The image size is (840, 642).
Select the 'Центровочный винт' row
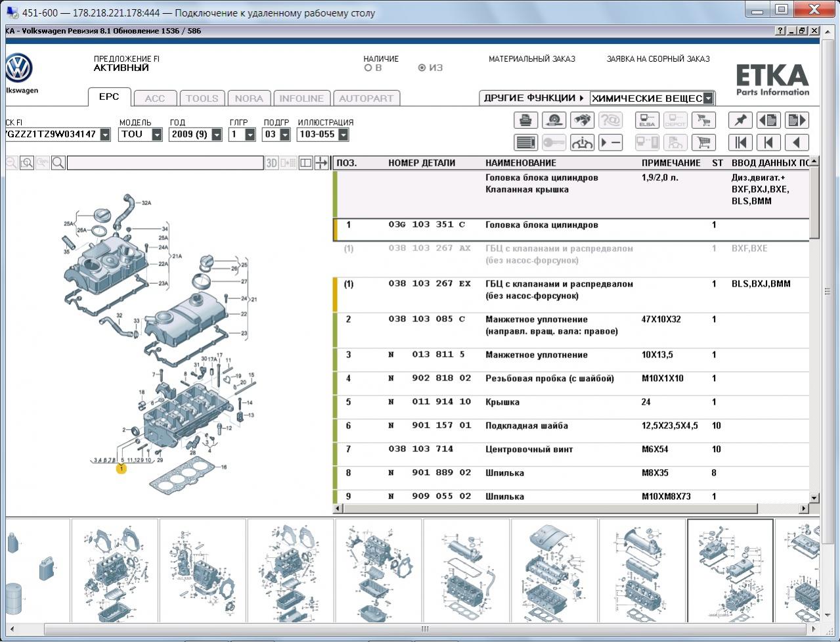[x=571, y=455]
